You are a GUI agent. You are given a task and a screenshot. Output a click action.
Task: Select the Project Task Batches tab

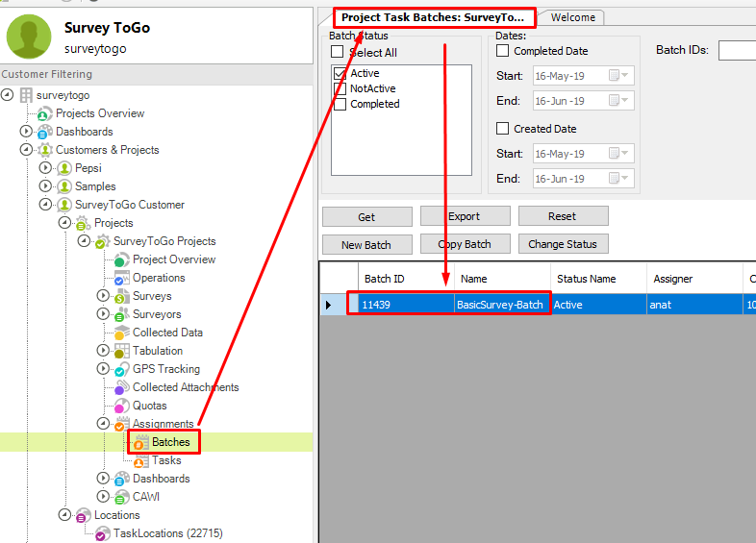tap(433, 18)
